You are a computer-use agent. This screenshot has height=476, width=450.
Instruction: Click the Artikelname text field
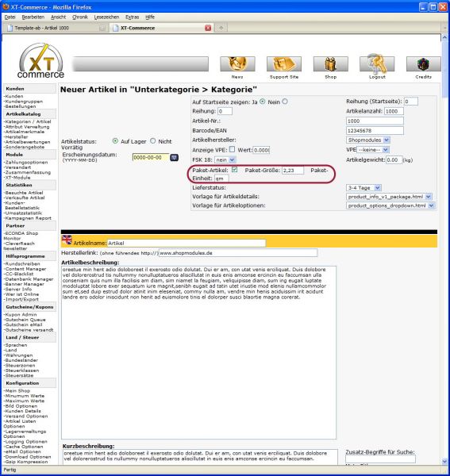click(x=187, y=244)
